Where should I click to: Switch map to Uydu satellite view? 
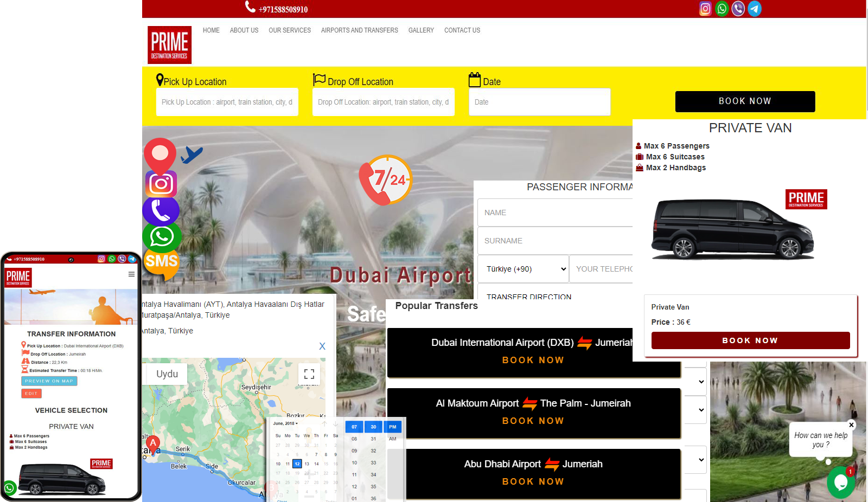point(167,374)
